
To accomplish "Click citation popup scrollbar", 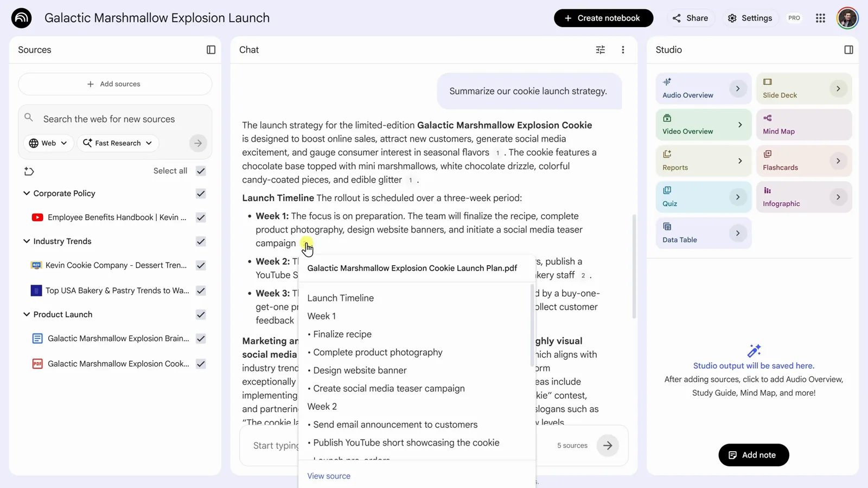I will [532, 325].
